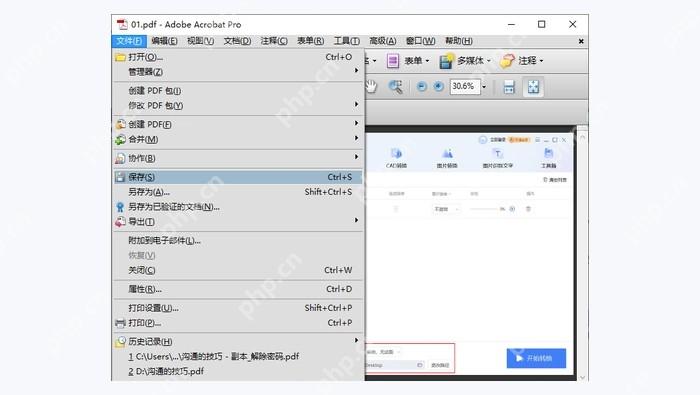Click the clock icon beside 历史记录(H)
Screen dimensions: 700x395
120,342
